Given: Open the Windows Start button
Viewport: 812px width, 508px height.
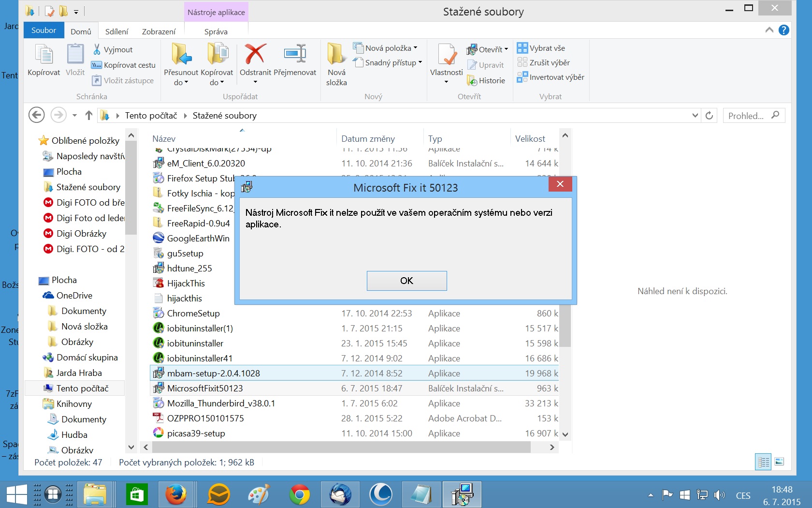Looking at the screenshot, I should point(16,494).
